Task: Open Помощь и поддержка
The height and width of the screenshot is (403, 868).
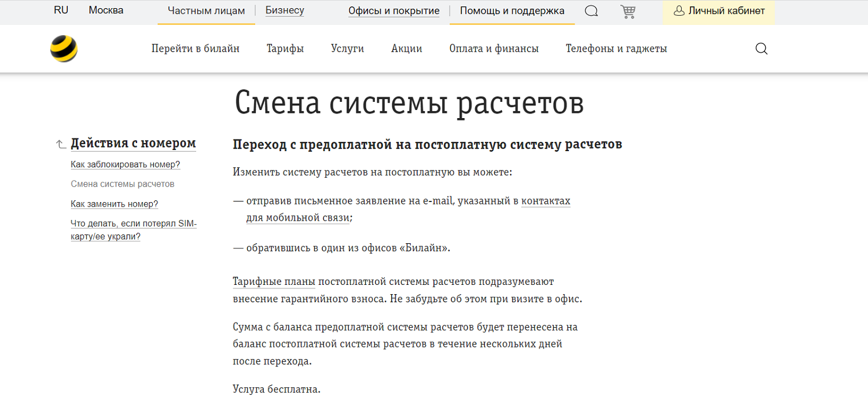Action: pos(512,11)
